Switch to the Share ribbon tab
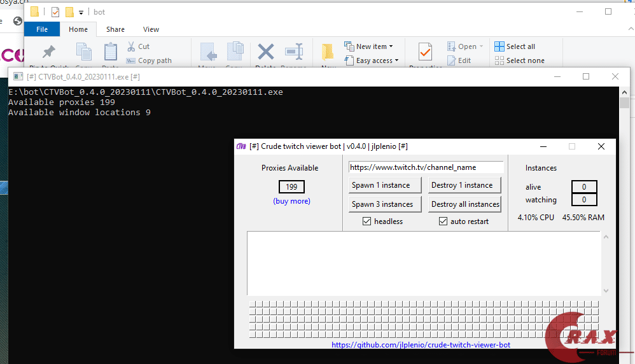This screenshot has width=635, height=364. click(115, 29)
